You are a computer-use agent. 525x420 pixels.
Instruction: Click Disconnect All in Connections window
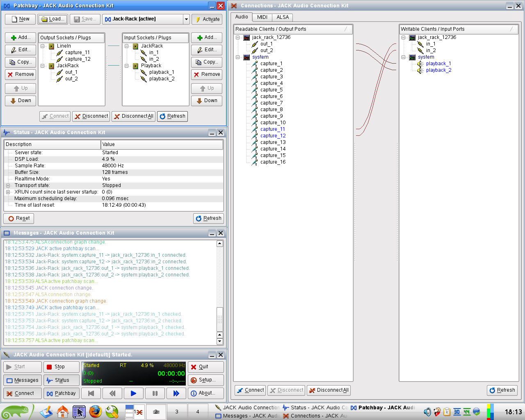tap(329, 390)
